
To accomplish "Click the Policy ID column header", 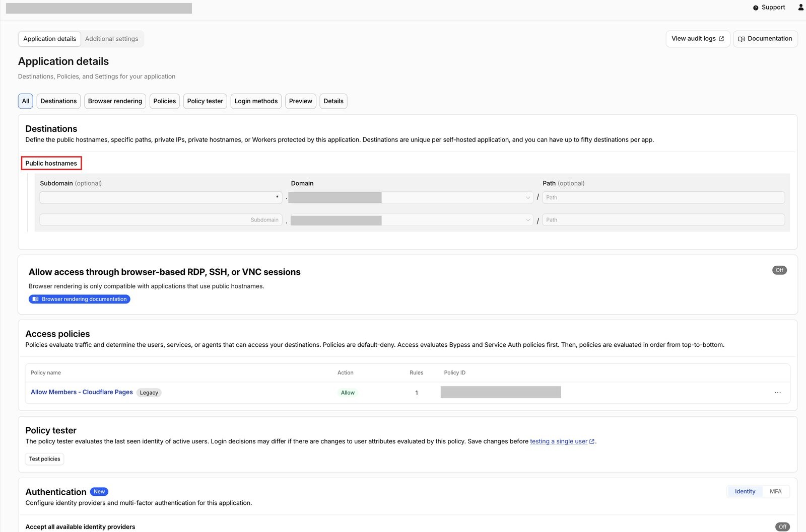I will click(455, 373).
